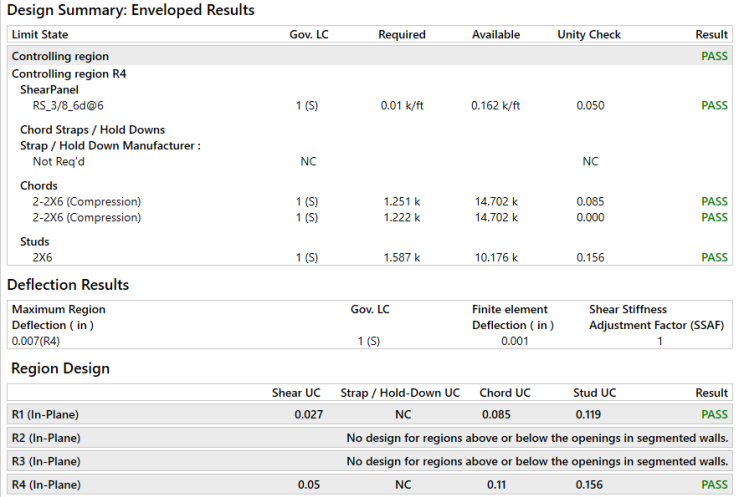This screenshot has width=739, height=497.
Task: Open the Region Design section heading
Action: [60, 368]
